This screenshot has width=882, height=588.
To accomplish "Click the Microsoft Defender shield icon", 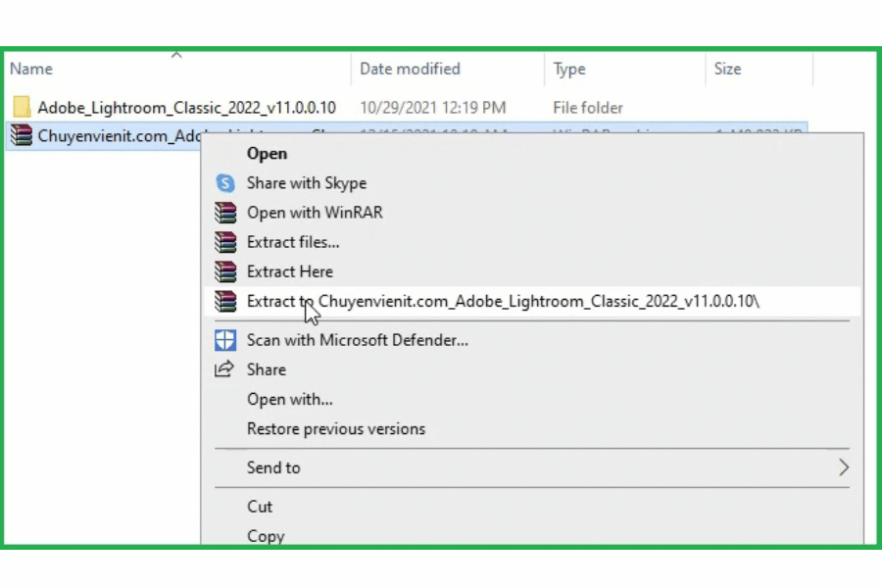I will pos(225,340).
